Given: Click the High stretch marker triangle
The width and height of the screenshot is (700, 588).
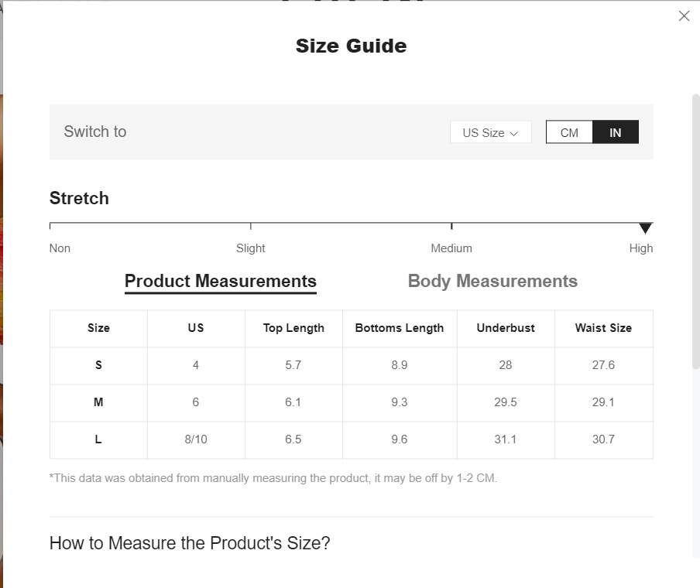Looking at the screenshot, I should pyautogui.click(x=645, y=228).
